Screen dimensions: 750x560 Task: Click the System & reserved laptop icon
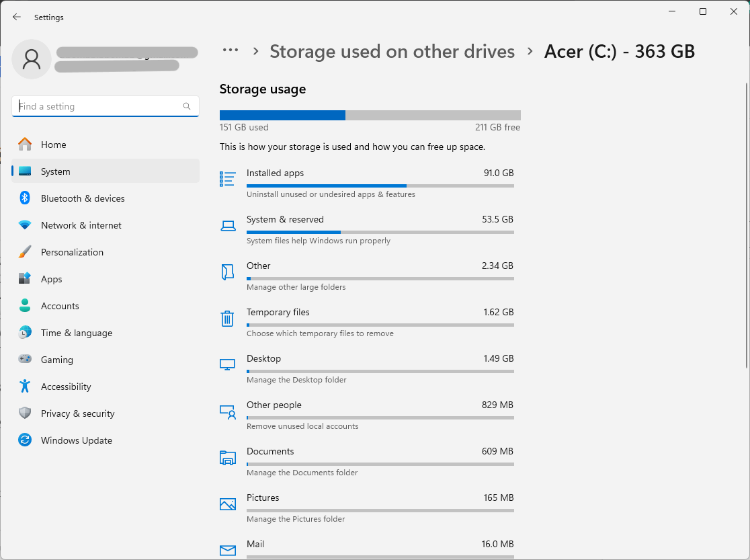[x=228, y=226]
